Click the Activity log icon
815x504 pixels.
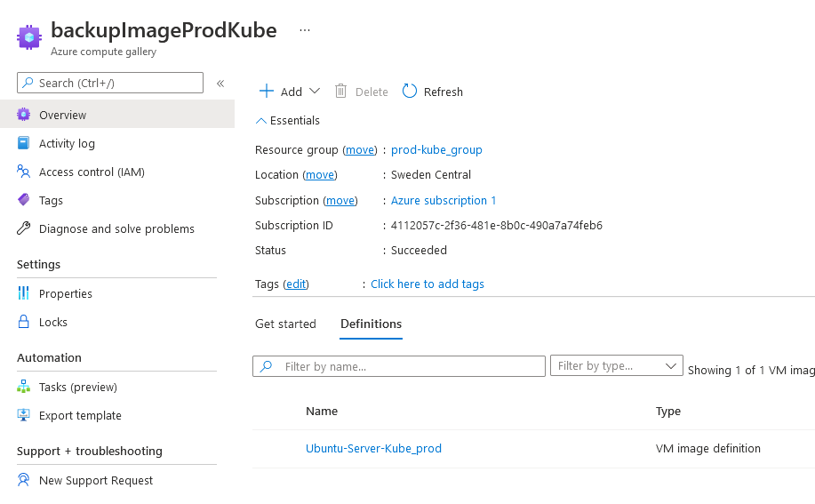[x=24, y=143]
